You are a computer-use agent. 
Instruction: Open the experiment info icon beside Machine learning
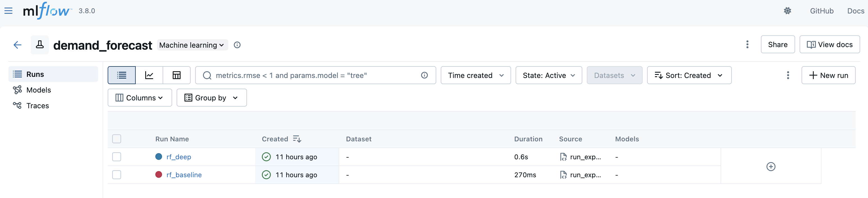pos(237,45)
